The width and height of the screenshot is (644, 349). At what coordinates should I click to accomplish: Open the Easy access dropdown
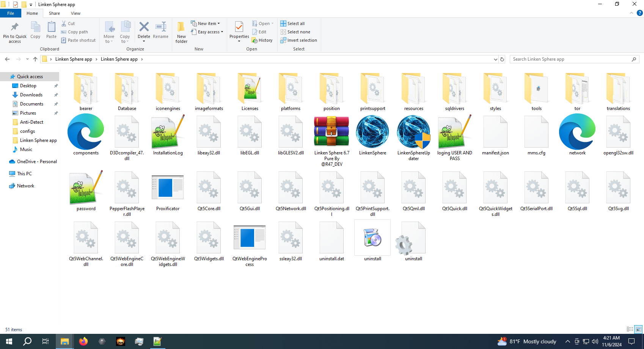pyautogui.click(x=207, y=32)
